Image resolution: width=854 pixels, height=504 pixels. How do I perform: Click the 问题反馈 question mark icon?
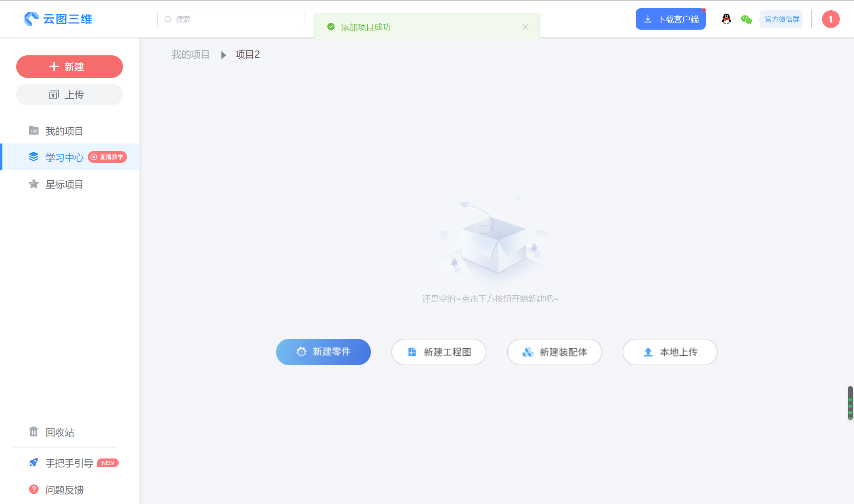point(34,489)
